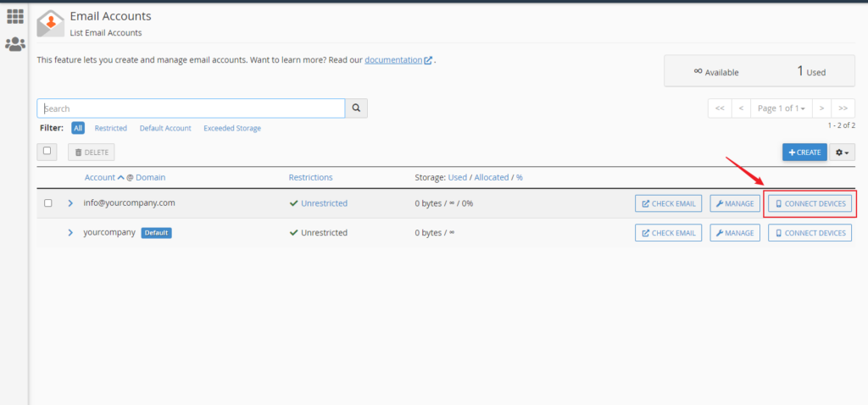Image resolution: width=868 pixels, height=405 pixels.
Task: Open the apps grid icon in sidebar
Action: (15, 17)
